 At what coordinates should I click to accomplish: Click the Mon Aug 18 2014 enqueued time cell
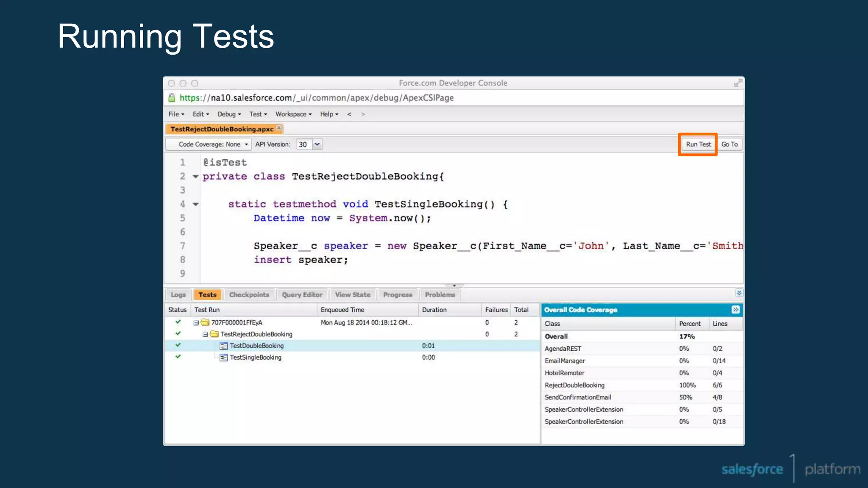coord(366,322)
